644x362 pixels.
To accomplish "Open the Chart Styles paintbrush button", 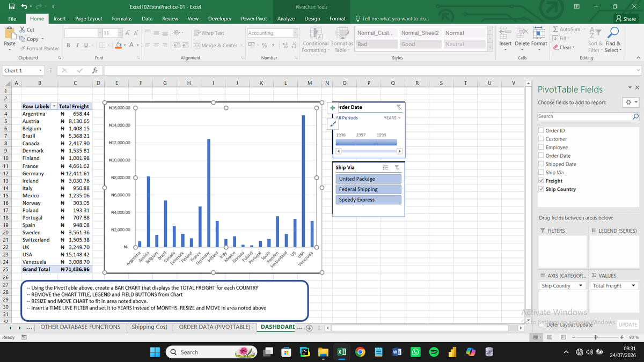I will 333,123.
